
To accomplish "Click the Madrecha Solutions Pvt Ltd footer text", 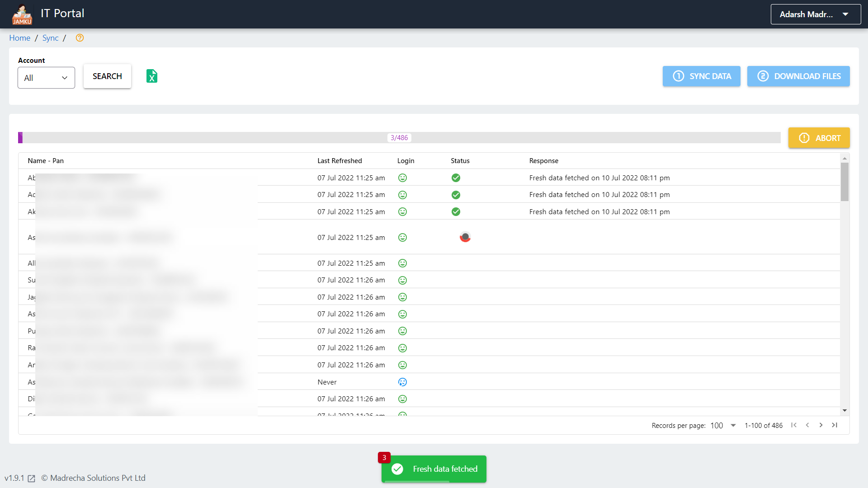I will click(98, 478).
